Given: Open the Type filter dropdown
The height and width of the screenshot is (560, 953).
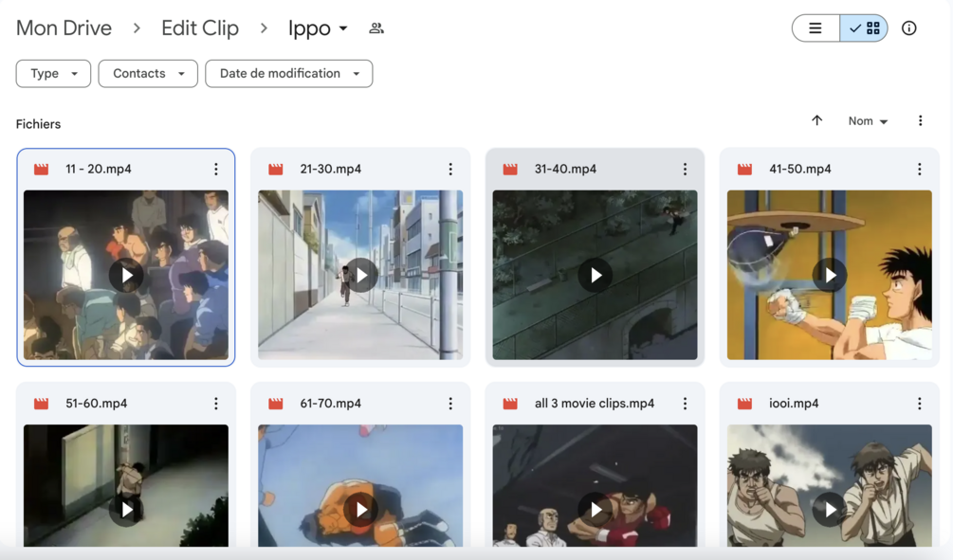Looking at the screenshot, I should coord(53,74).
